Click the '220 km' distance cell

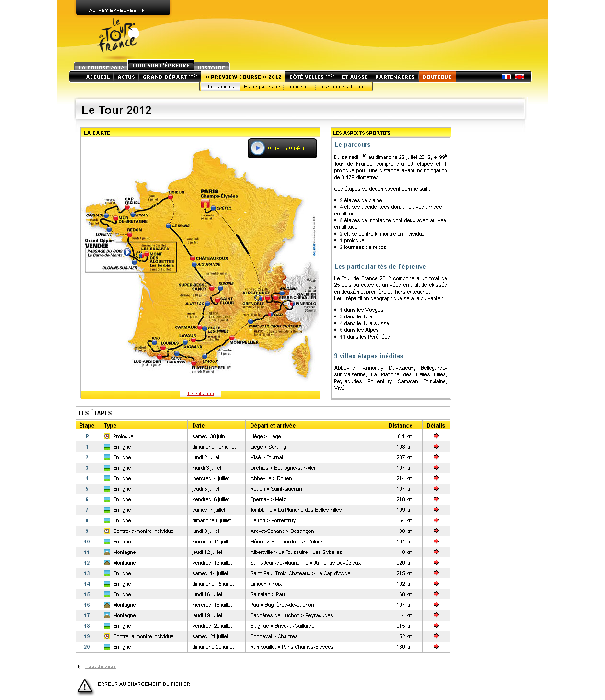pyautogui.click(x=404, y=563)
